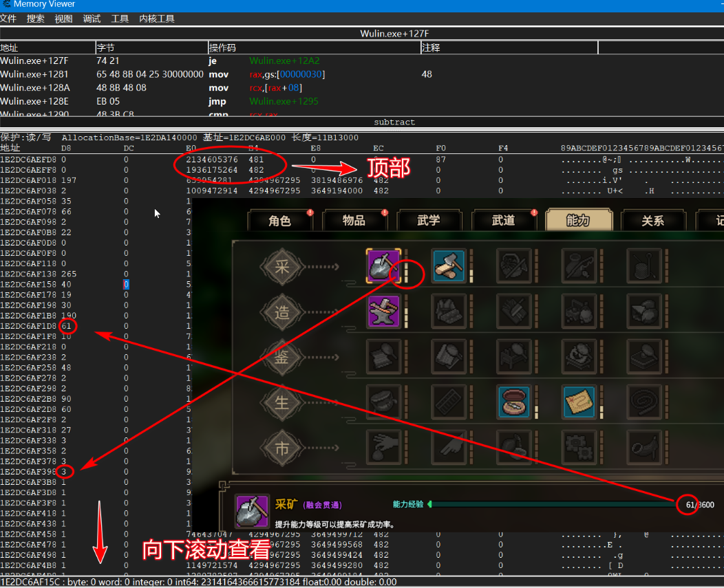Open the 关系 tab
Viewport: 724px width, 588px height.
coord(652,221)
